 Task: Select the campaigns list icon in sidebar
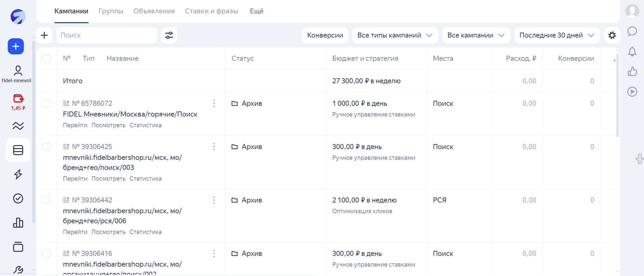tap(18, 150)
